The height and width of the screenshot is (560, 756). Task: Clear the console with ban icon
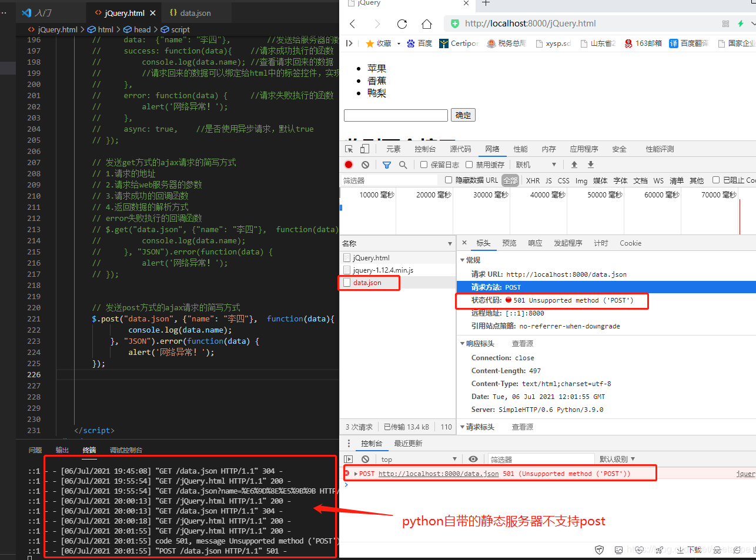[x=366, y=460]
